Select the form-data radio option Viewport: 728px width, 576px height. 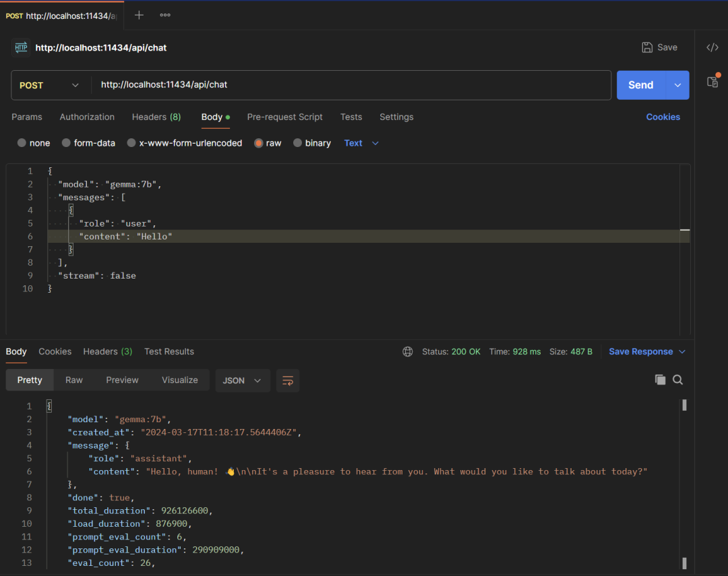[66, 143]
